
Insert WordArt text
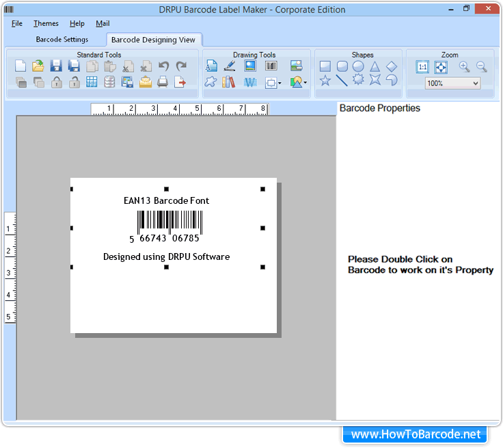250,83
